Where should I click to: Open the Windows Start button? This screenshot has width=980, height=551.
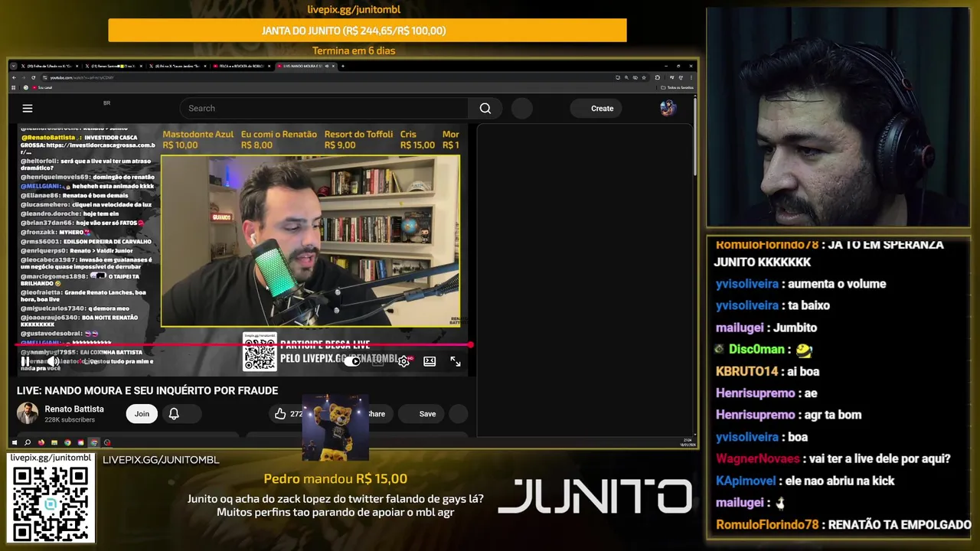pos(15,442)
